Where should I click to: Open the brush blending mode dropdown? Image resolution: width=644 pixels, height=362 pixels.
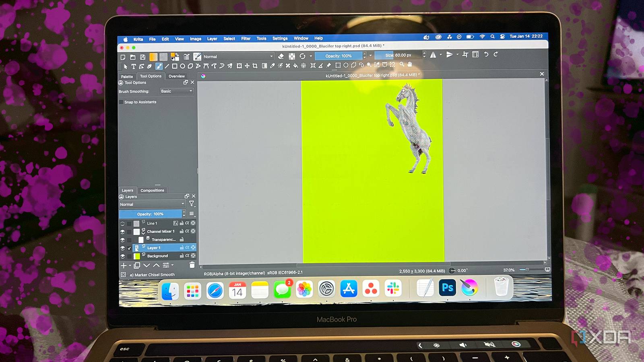pos(238,57)
